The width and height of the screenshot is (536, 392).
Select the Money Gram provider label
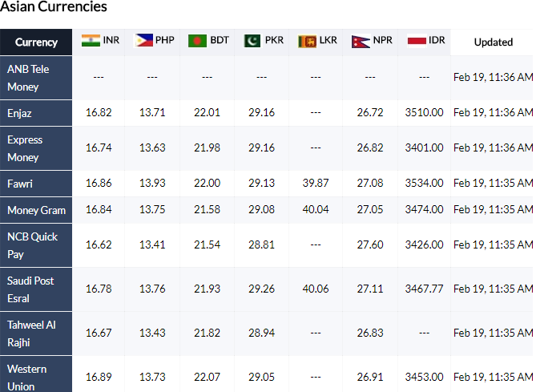click(x=36, y=210)
